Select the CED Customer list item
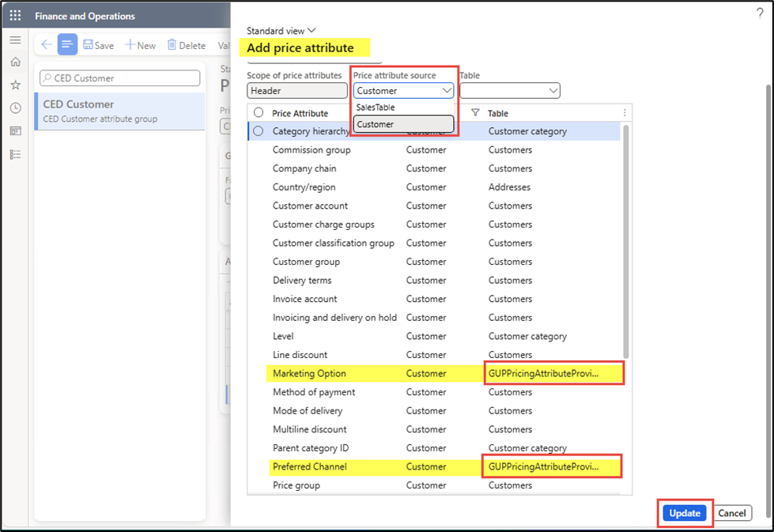Image resolution: width=774 pixels, height=532 pixels. tap(120, 111)
